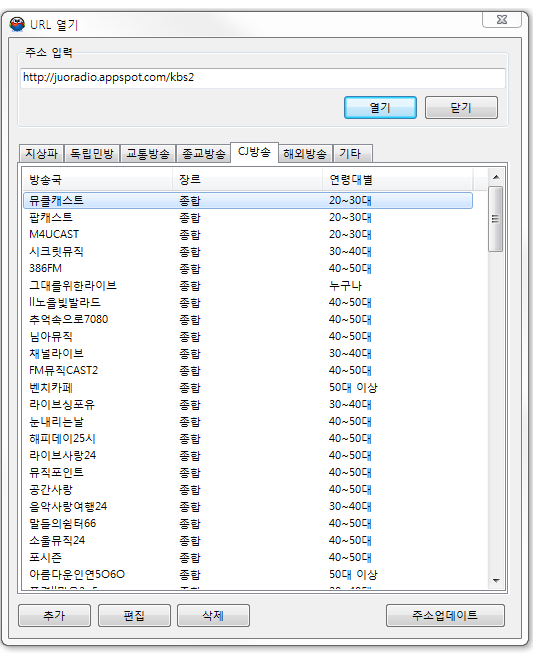Open the 기타 tab
Image resolution: width=535 pixels, height=660 pixels.
[352, 154]
